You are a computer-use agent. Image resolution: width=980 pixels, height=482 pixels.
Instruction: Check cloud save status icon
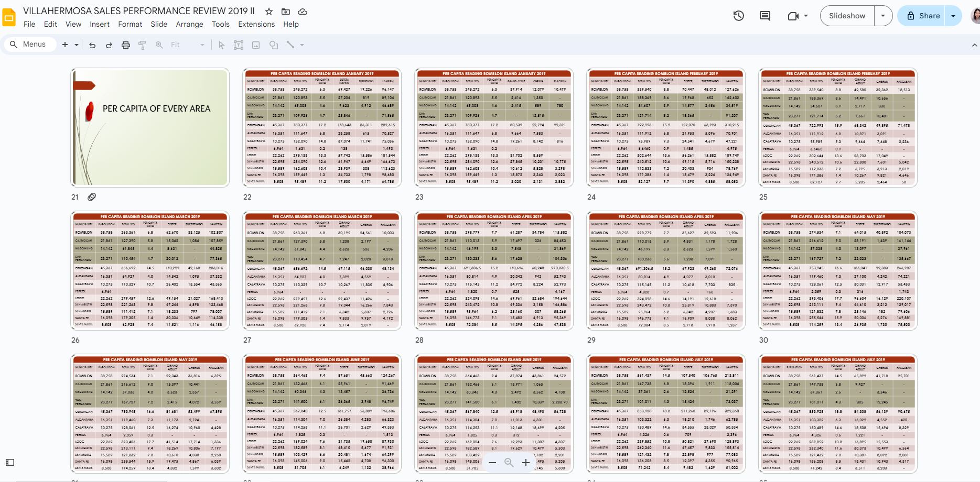coord(303,12)
